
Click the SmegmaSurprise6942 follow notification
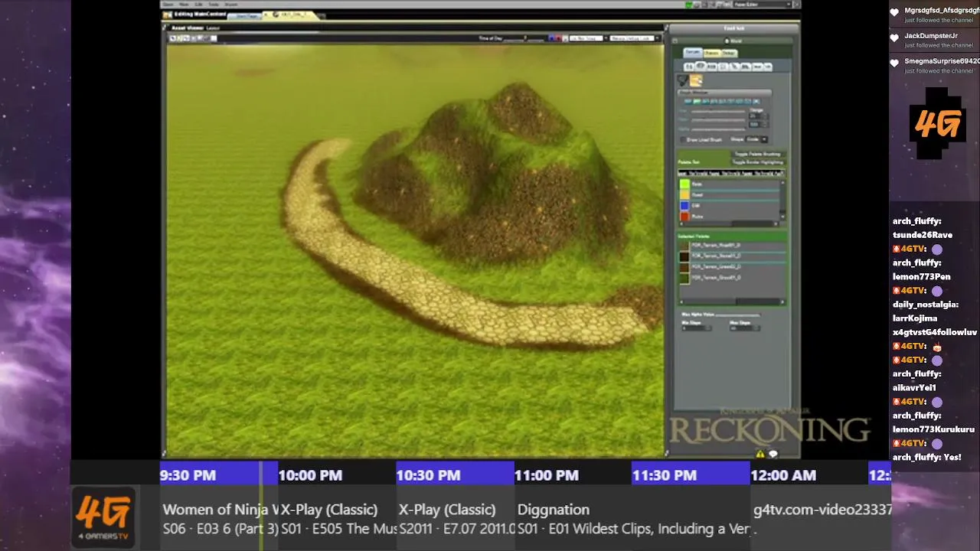click(935, 65)
